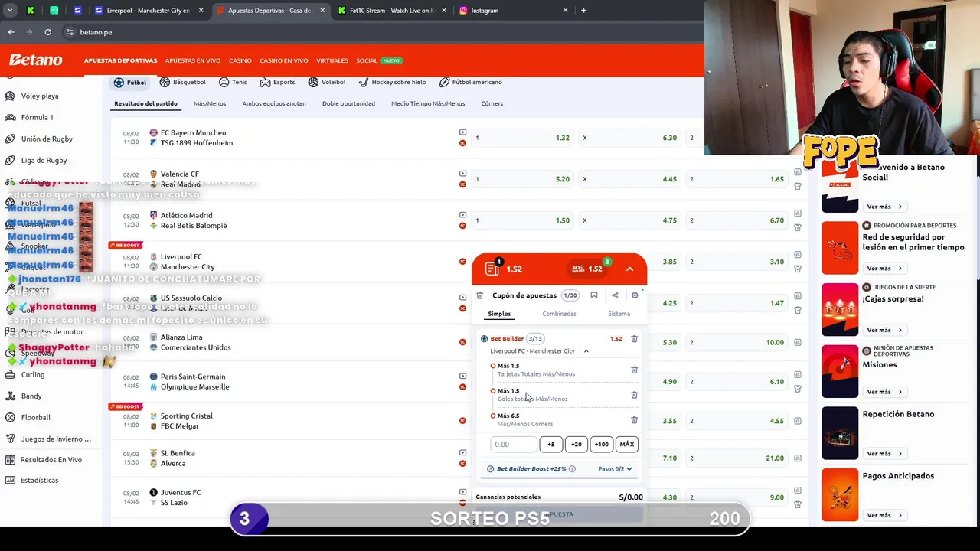Open Floorball in sidebar
This screenshot has height=551, width=980.
(35, 417)
